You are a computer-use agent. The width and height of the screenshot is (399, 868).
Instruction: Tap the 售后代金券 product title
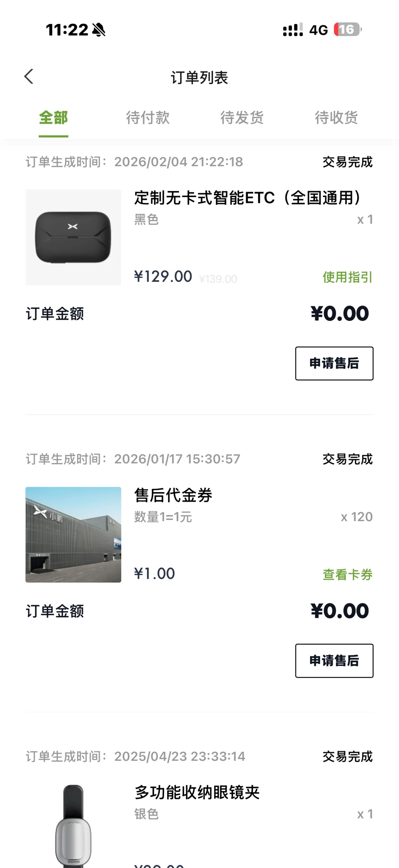pos(173,495)
